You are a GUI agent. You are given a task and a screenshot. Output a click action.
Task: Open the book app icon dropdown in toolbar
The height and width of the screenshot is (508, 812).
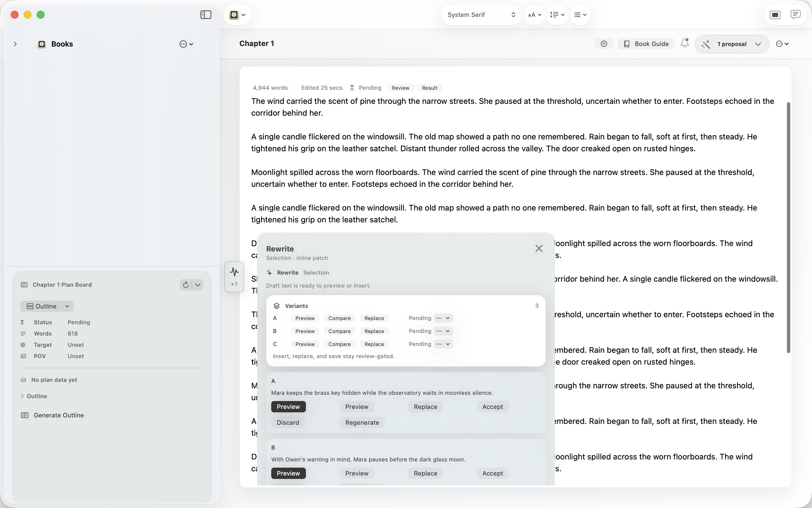(x=237, y=15)
